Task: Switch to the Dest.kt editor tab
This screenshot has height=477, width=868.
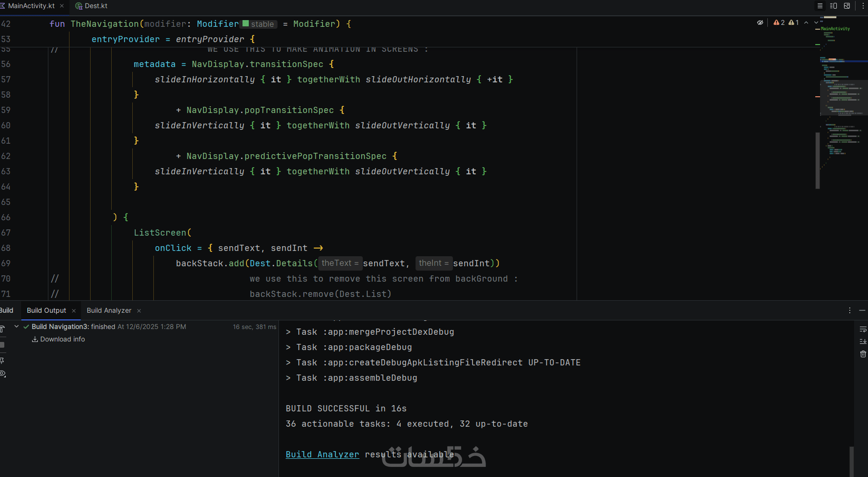Action: coord(95,6)
